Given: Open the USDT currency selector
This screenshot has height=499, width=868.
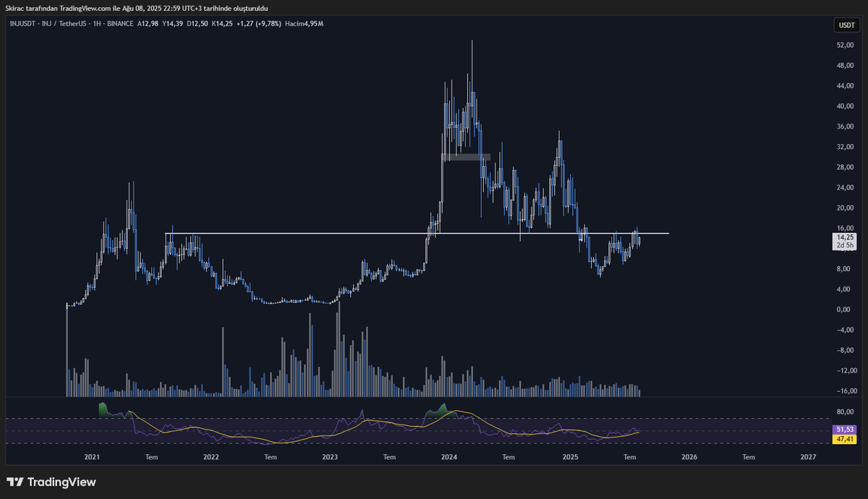Looking at the screenshot, I should (x=846, y=25).
